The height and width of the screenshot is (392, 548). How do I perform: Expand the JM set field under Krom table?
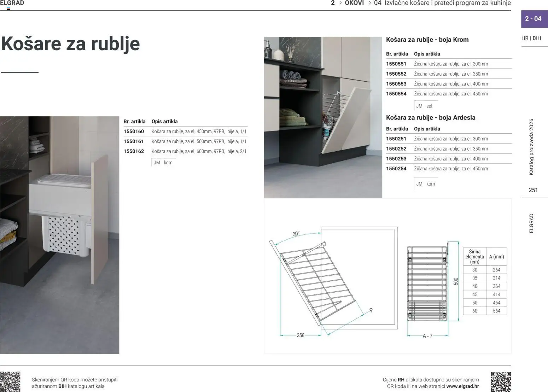[x=424, y=106]
